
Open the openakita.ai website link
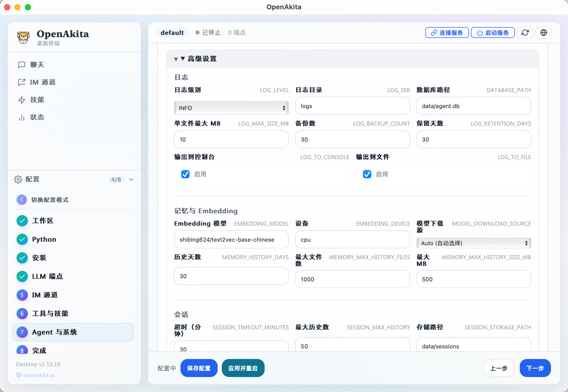(x=38, y=375)
